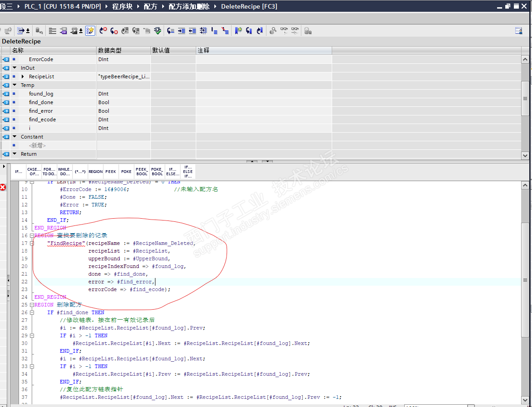This screenshot has width=532, height=407.
Task: Click the locked cylinder icon in toolbar
Action: 308,31
